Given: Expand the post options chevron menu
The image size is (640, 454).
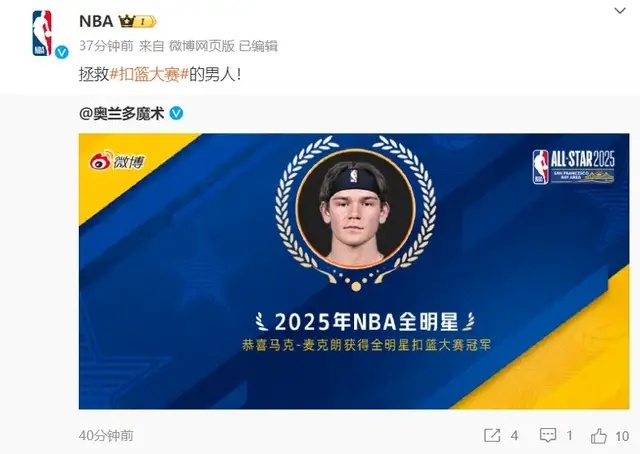Looking at the screenshot, I should 620,11.
